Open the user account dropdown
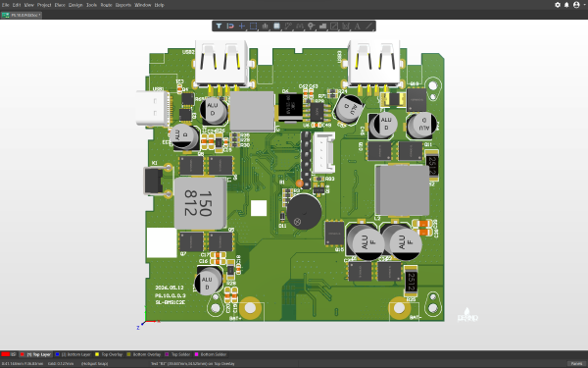Image resolution: width=588 pixels, height=368 pixels. tap(579, 5)
